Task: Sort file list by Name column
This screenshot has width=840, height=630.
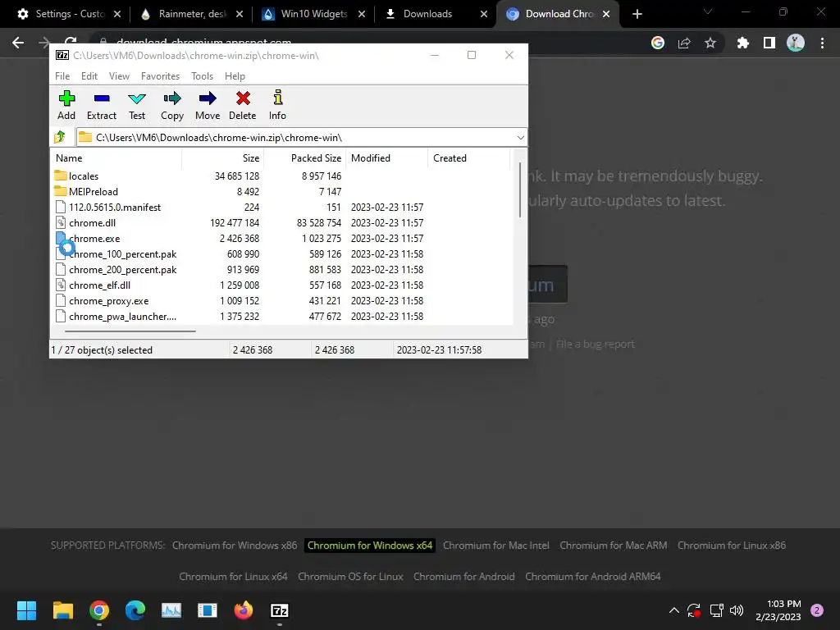Action: pyautogui.click(x=116, y=158)
